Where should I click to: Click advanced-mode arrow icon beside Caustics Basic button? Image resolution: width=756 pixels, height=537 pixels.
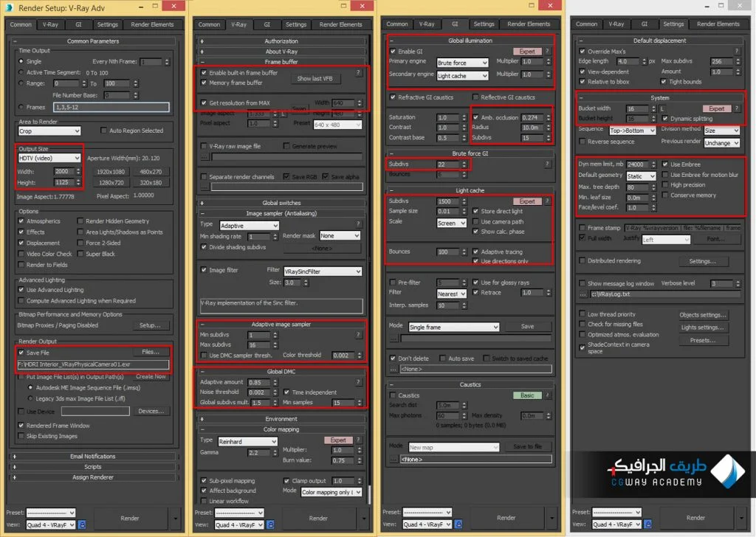click(x=548, y=395)
